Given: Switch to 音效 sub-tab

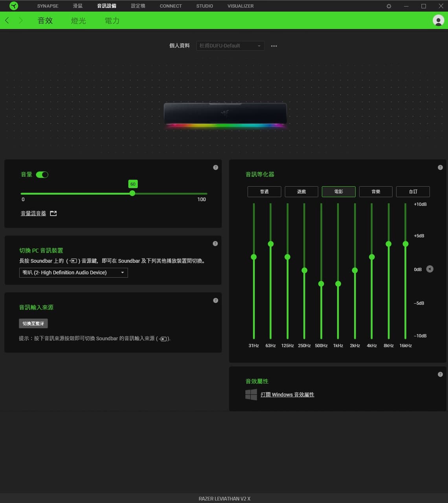Looking at the screenshot, I should (45, 21).
